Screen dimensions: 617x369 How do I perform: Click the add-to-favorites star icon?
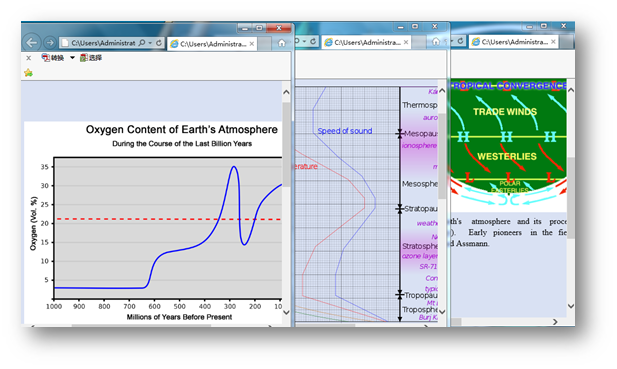pos(28,73)
